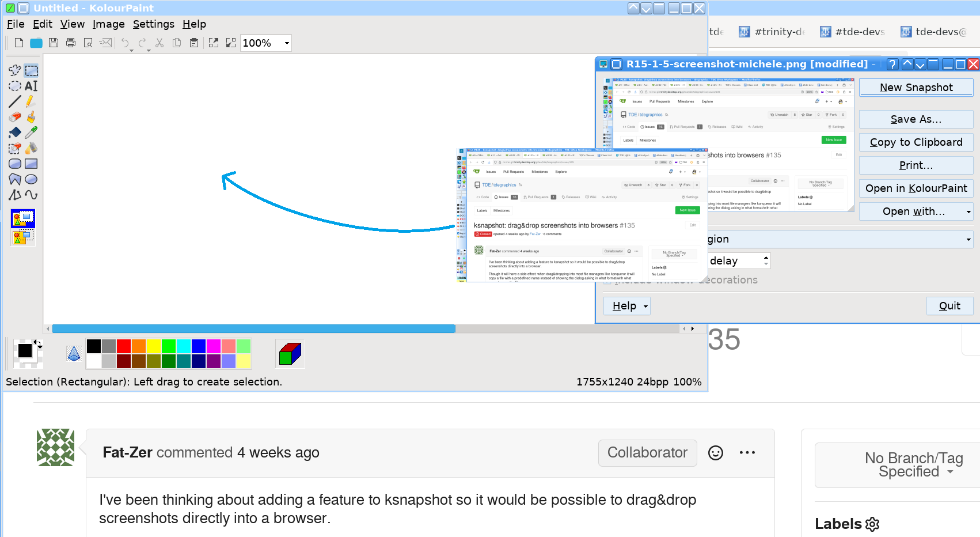Click the Save As... button
Image resolution: width=980 pixels, height=537 pixels.
point(916,119)
